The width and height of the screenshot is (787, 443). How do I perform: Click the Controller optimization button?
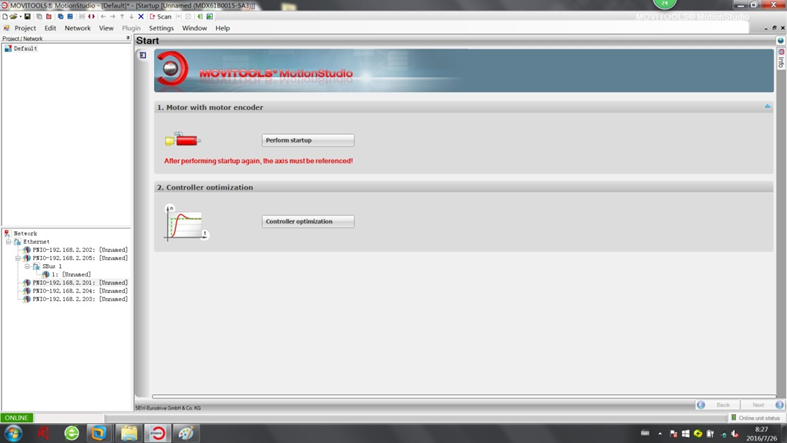point(308,222)
